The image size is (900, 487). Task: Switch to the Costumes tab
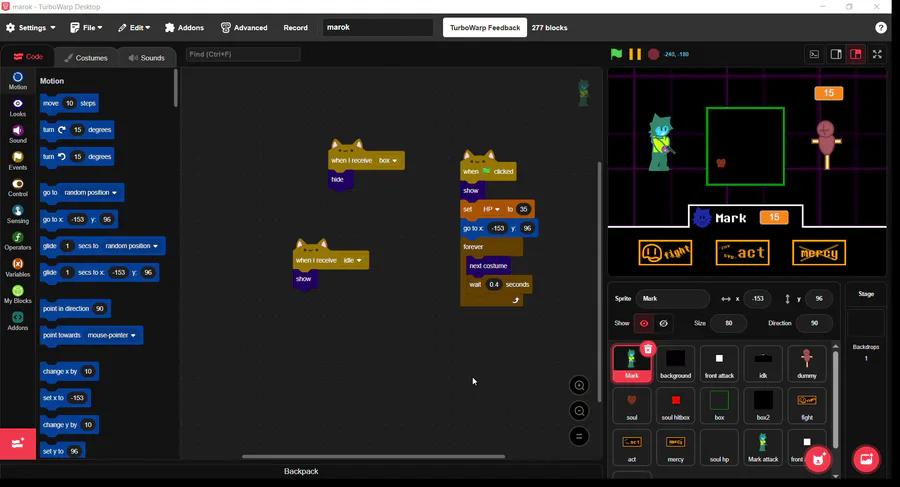86,57
